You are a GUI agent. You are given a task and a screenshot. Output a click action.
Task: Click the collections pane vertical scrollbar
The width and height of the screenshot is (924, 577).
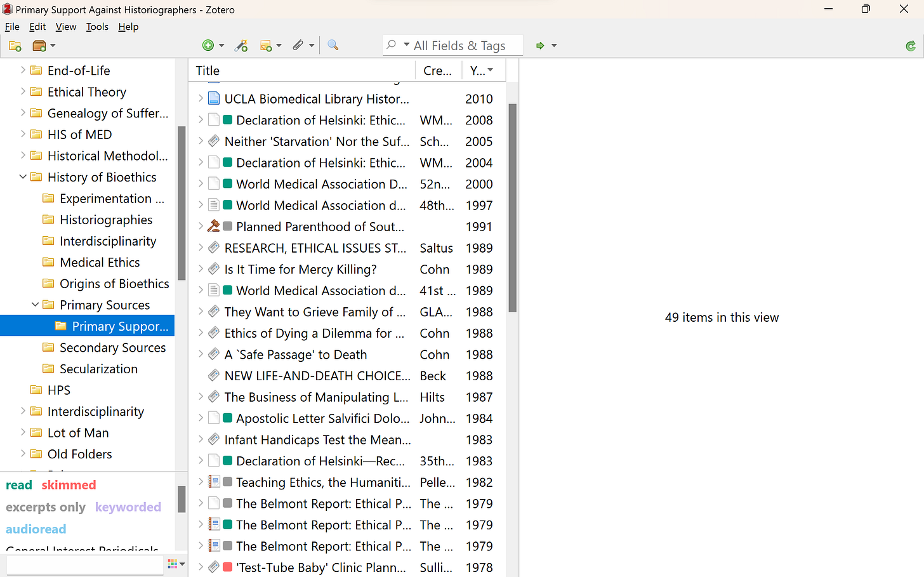(x=181, y=203)
